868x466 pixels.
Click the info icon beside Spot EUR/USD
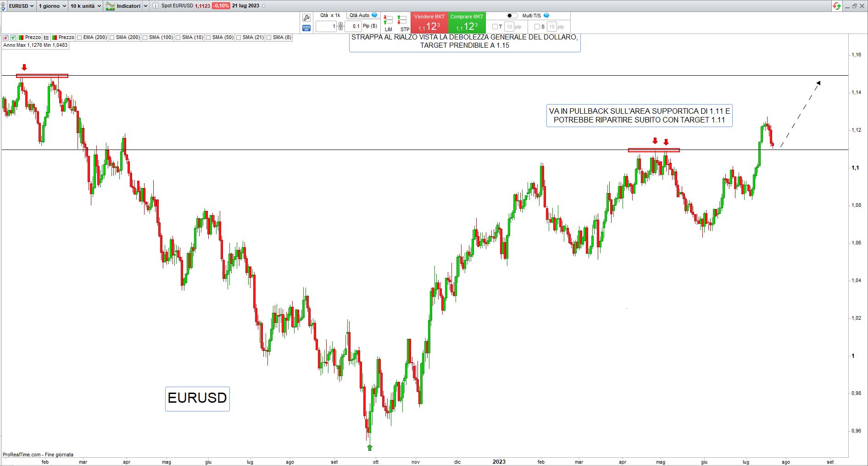click(x=156, y=6)
